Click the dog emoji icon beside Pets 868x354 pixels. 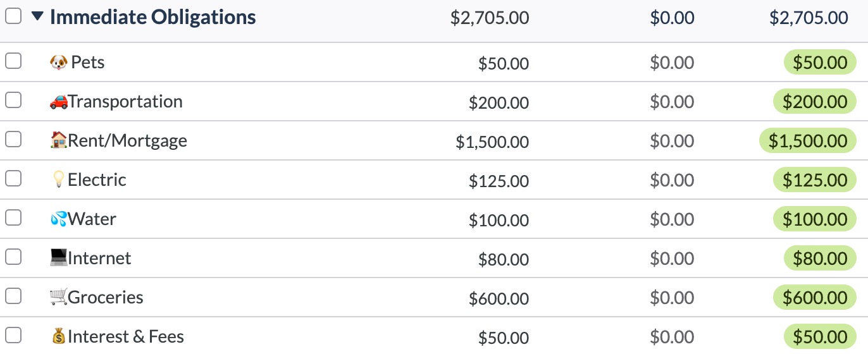(58, 62)
